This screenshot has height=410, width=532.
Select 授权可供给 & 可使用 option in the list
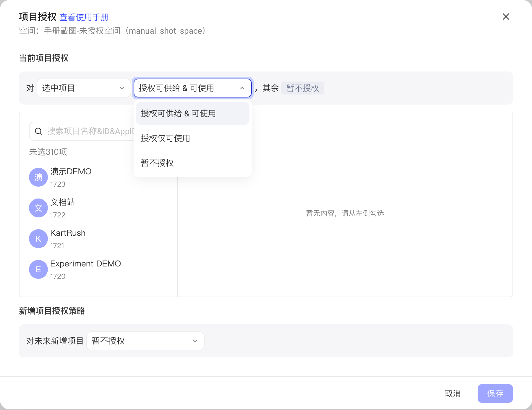pos(192,113)
